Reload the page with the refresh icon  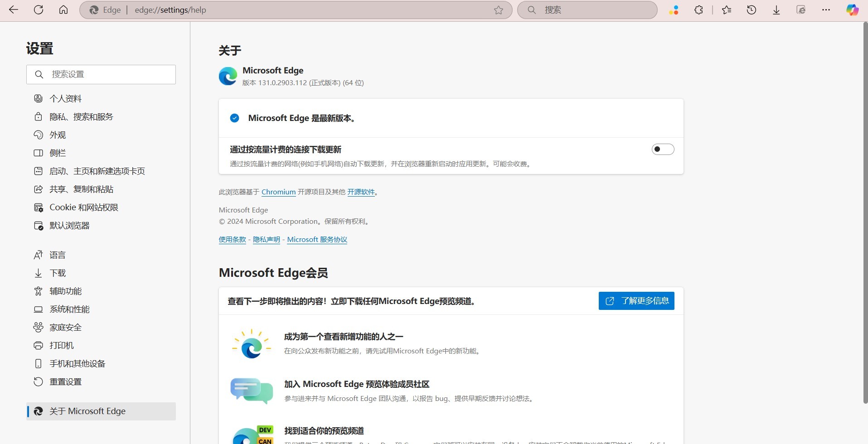pos(39,10)
